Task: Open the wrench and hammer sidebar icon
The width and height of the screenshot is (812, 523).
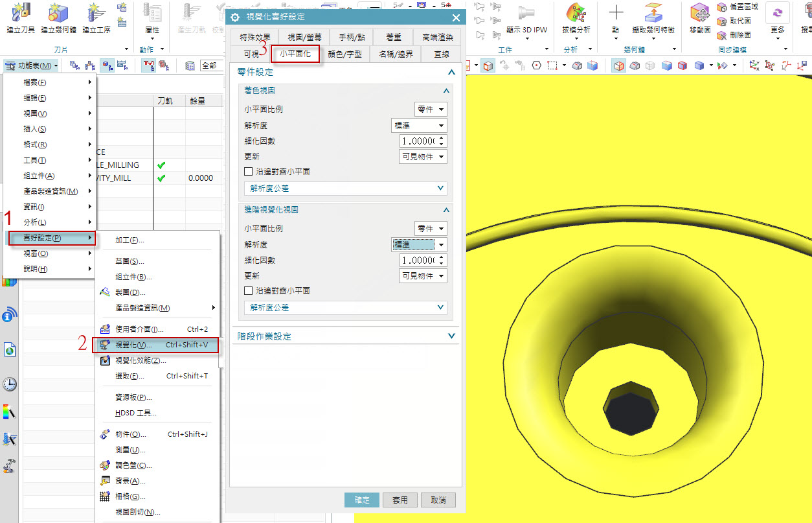Action: (10, 466)
